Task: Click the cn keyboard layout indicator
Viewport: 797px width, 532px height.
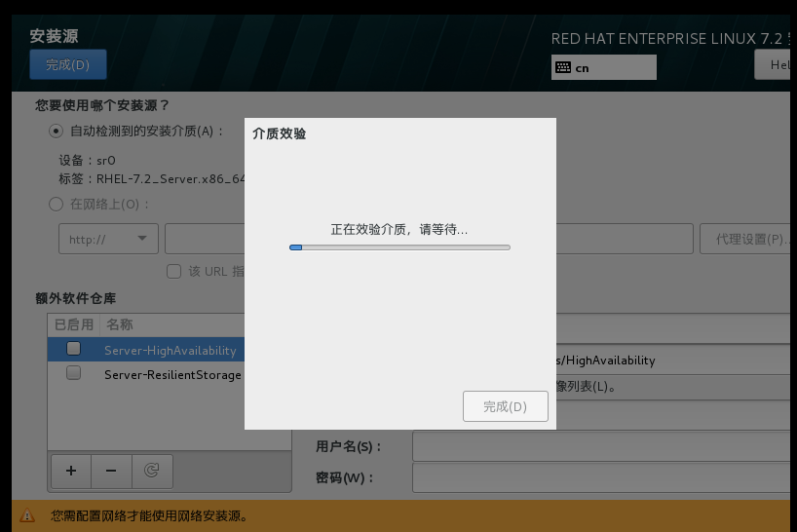Action: [x=603, y=67]
